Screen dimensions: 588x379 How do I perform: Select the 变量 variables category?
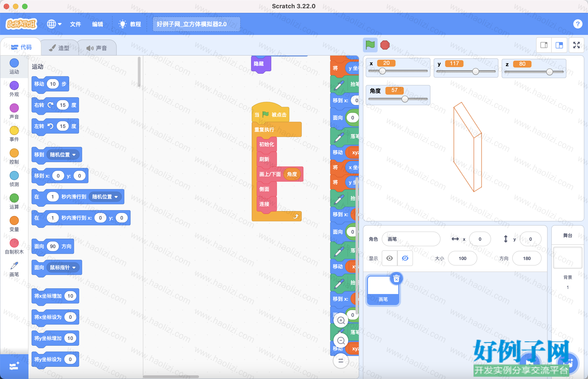[14, 224]
